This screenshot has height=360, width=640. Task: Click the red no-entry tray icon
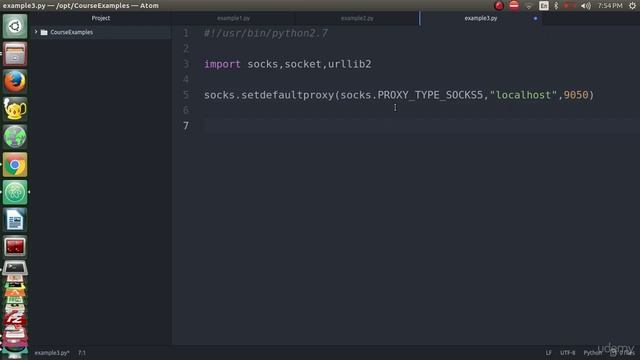[x=514, y=6]
